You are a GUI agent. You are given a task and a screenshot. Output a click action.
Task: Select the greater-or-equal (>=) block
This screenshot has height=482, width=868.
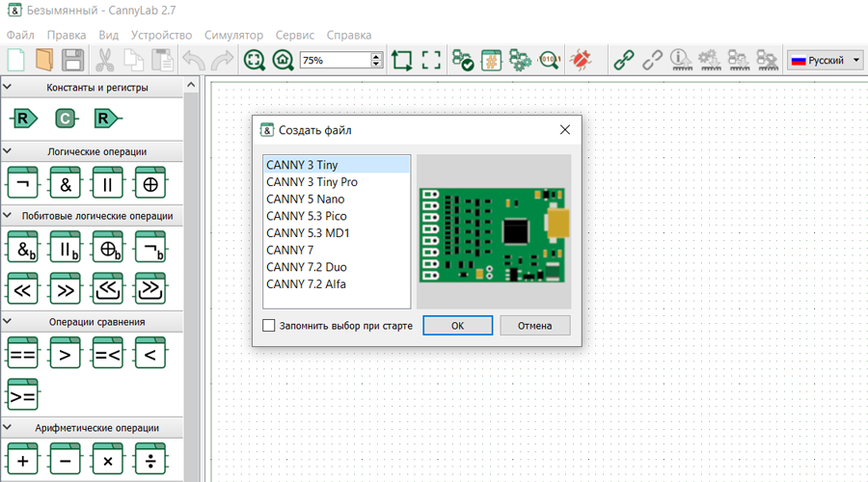(x=23, y=394)
